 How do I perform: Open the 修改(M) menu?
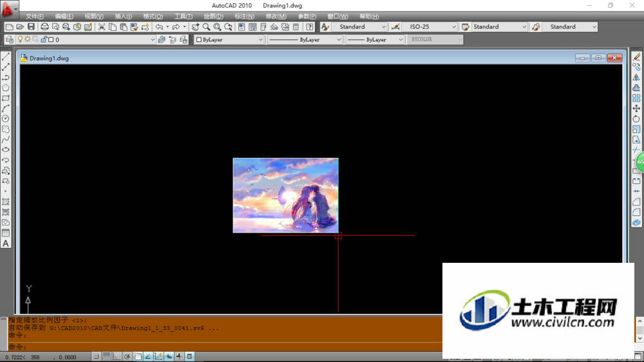click(x=276, y=17)
